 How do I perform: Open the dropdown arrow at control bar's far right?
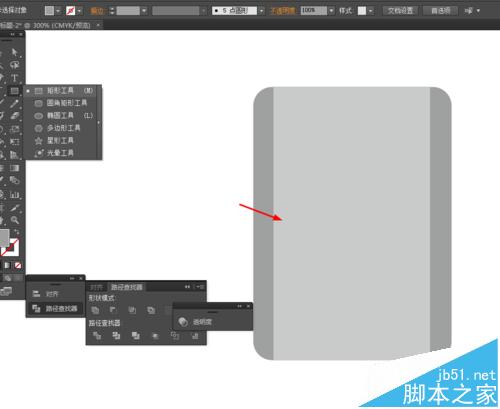tap(478, 11)
